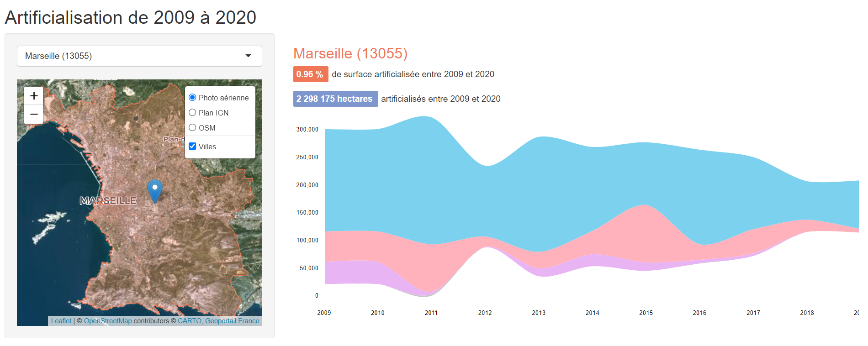Uncheck the Villes overlay checkbox
Viewport: 868px width, 346px height.
click(x=192, y=146)
